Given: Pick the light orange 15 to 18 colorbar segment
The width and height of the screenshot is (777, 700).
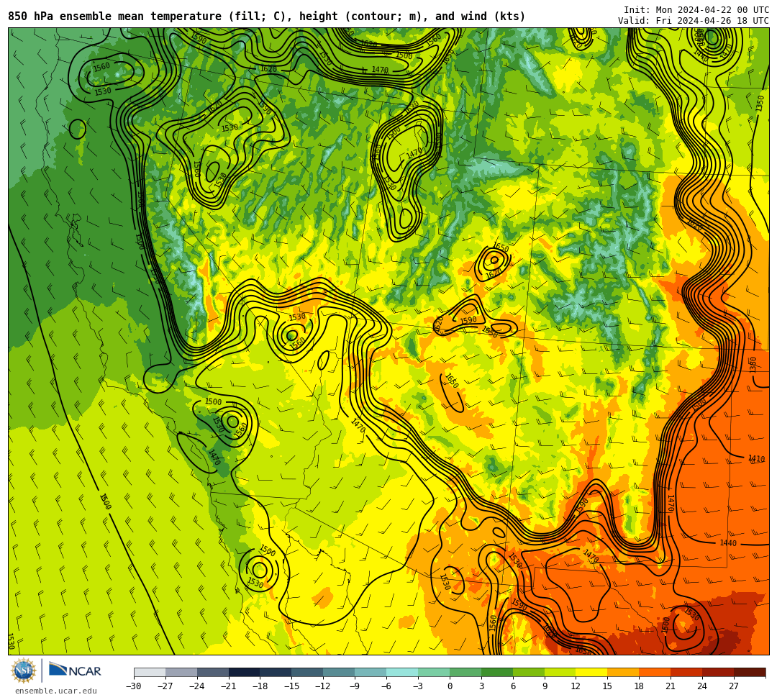Looking at the screenshot, I should pos(623,672).
